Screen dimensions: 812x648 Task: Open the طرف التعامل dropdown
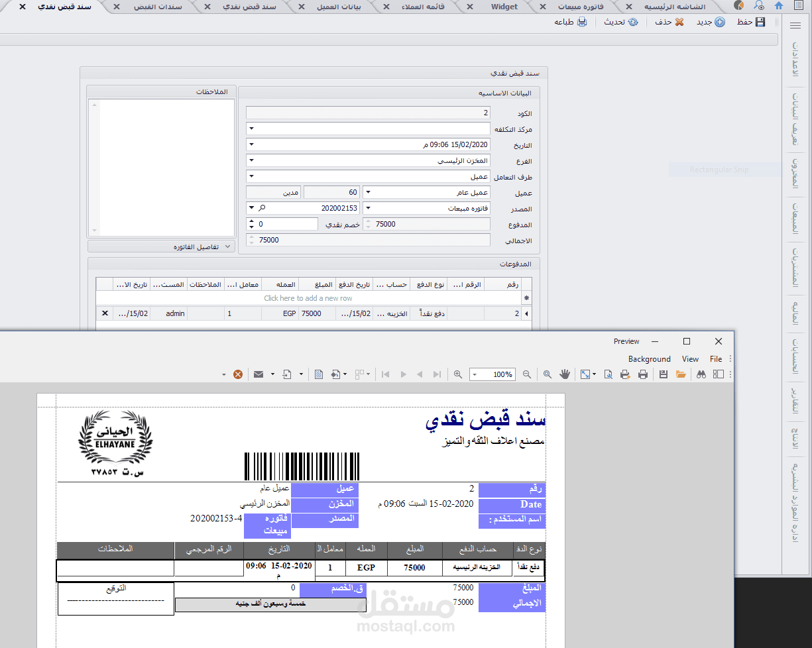point(251,176)
